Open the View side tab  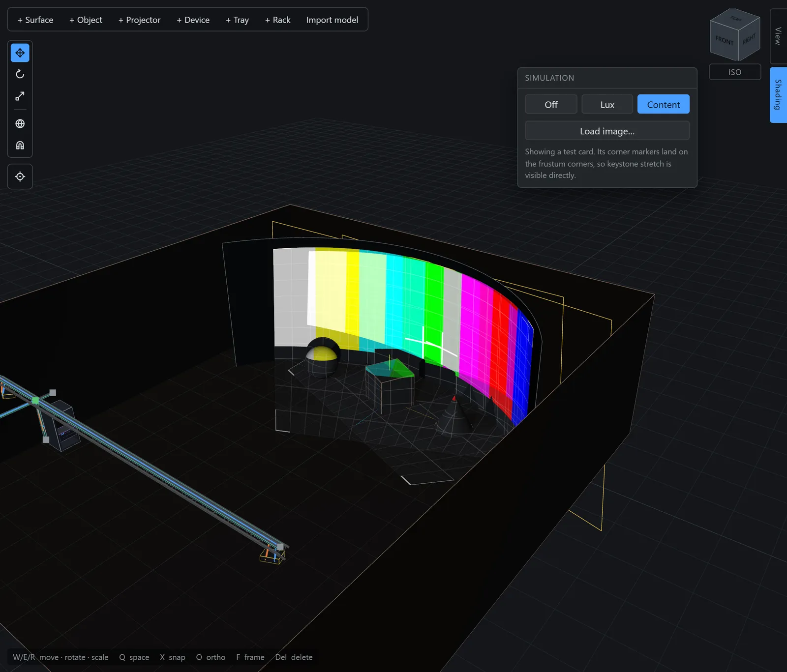pos(778,36)
